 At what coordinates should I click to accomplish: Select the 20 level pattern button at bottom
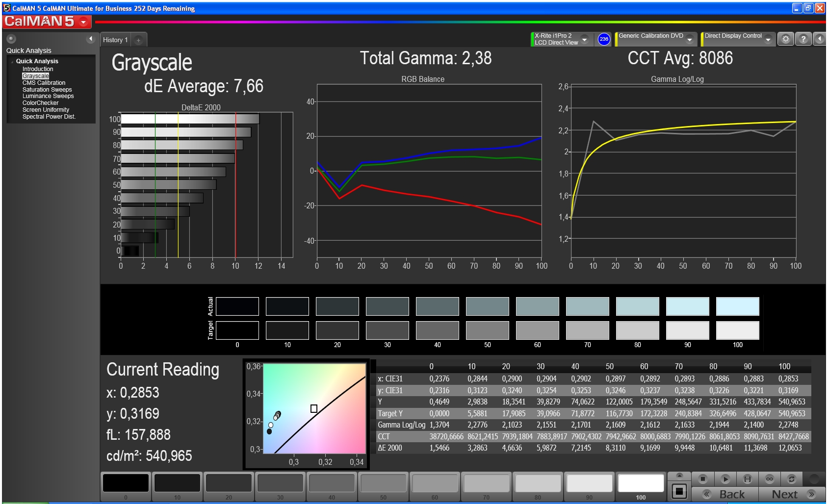(x=229, y=486)
